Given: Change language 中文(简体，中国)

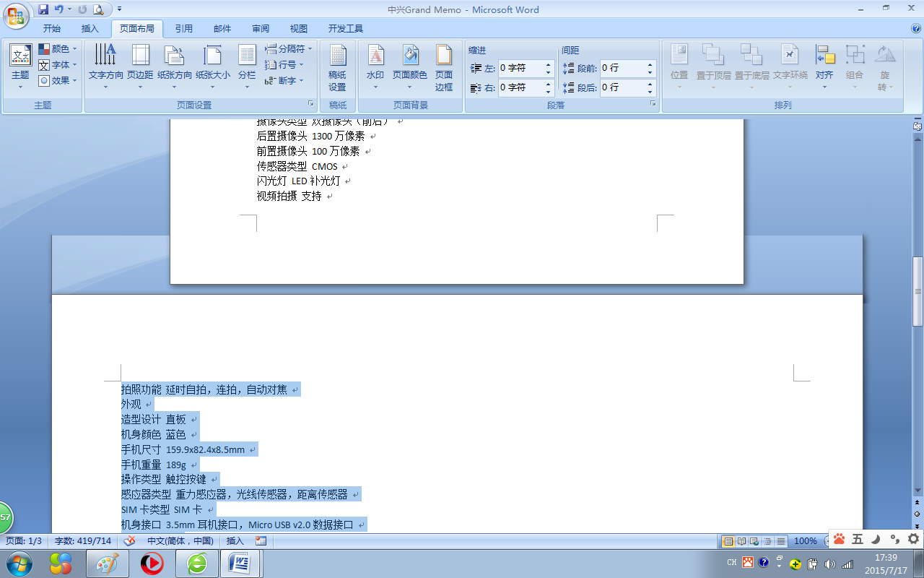Looking at the screenshot, I should (x=180, y=541).
